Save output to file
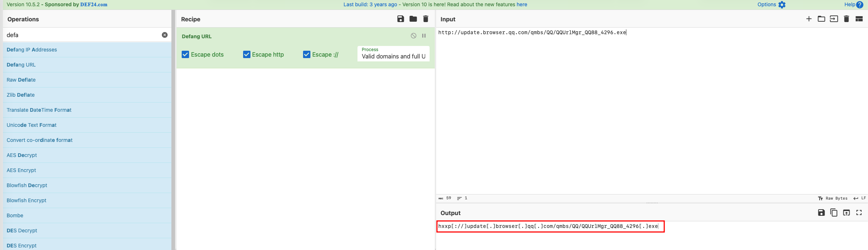This screenshot has width=868, height=250. click(821, 213)
